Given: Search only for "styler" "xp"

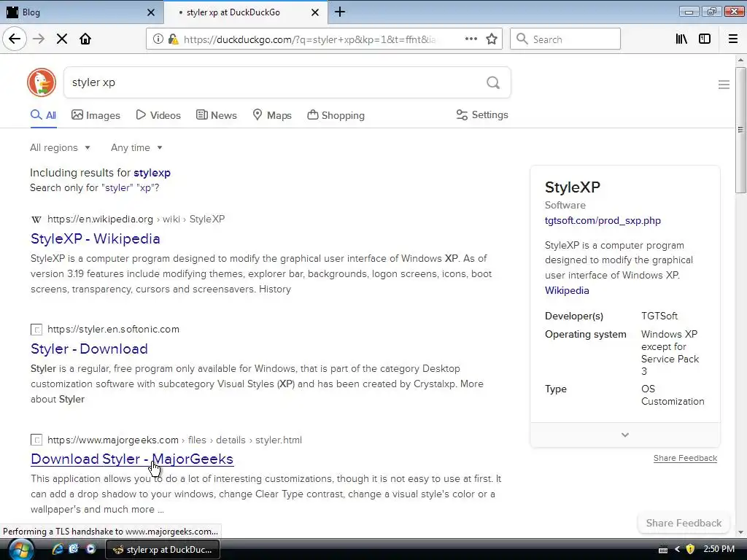Looking at the screenshot, I should click(94, 187).
